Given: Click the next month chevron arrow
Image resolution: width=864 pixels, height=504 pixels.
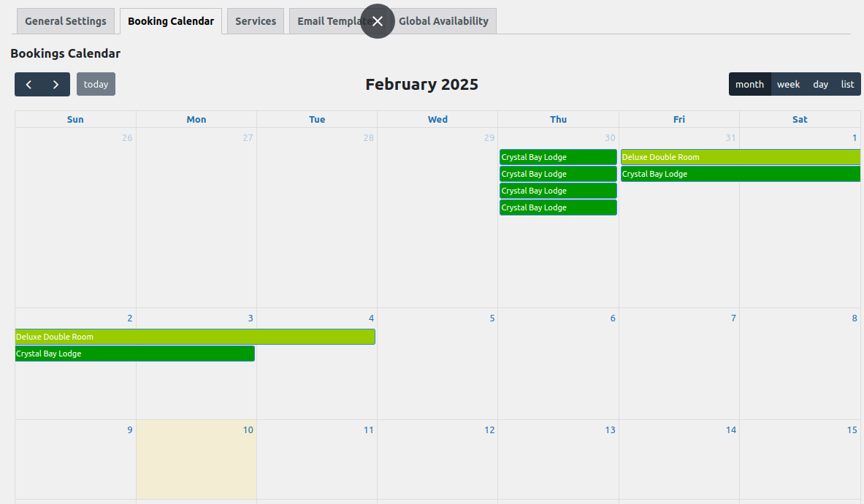Looking at the screenshot, I should pos(56,84).
